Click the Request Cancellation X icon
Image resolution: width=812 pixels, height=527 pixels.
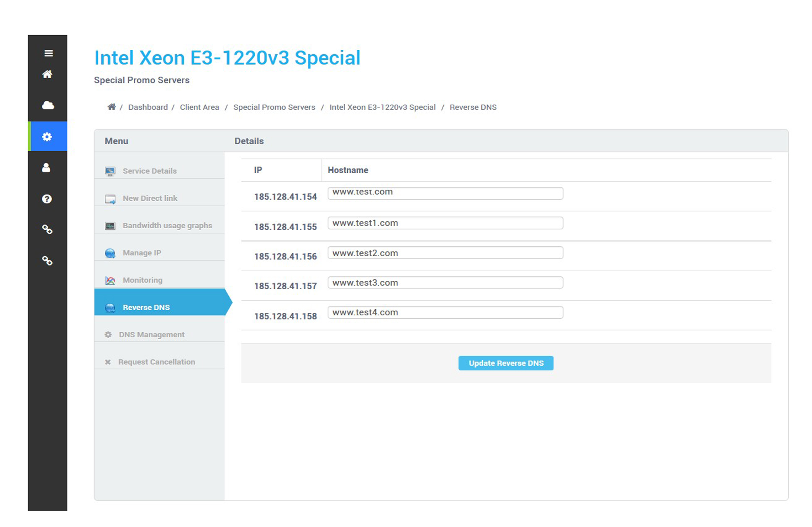108,362
